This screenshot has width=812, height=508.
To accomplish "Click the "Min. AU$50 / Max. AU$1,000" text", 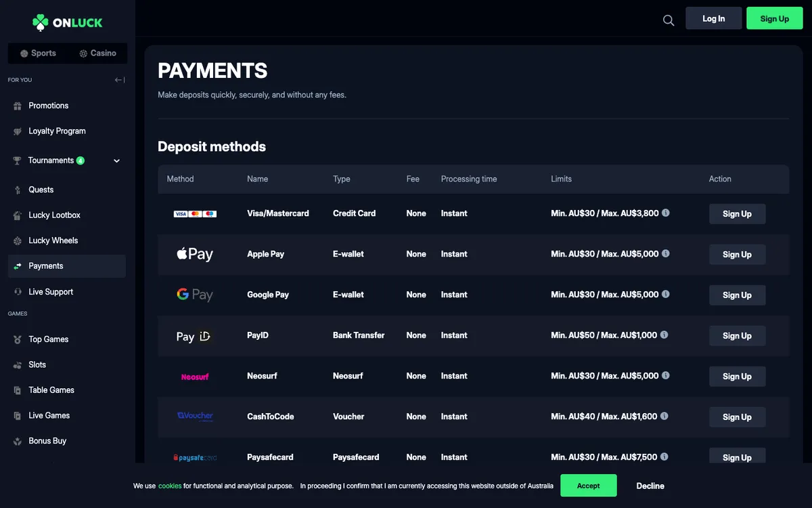I will pos(604,335).
